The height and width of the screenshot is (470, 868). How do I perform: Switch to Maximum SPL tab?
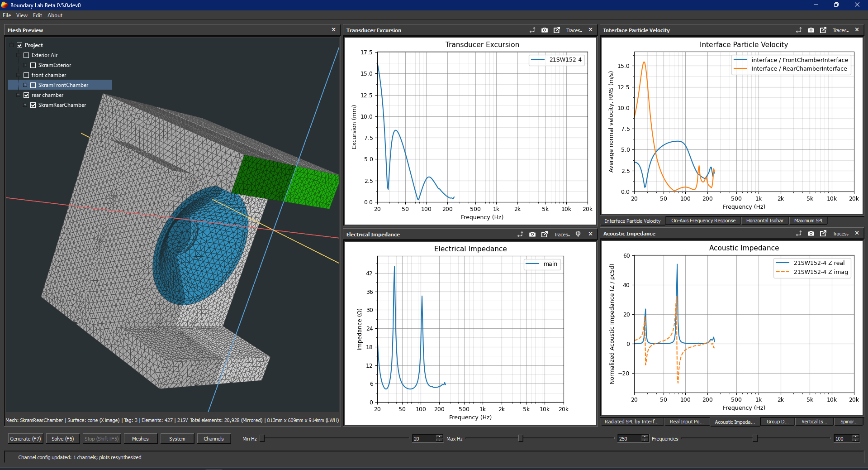808,221
